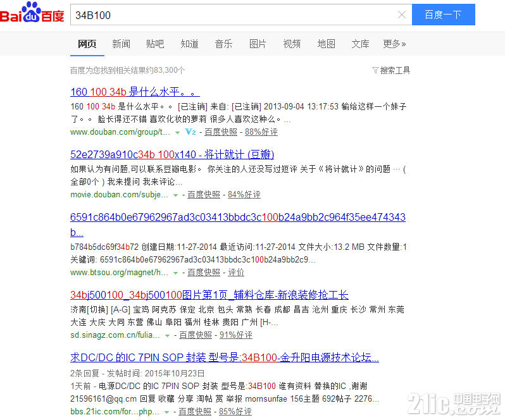
Task: Switch to the 新闻 tab
Action: coord(121,44)
